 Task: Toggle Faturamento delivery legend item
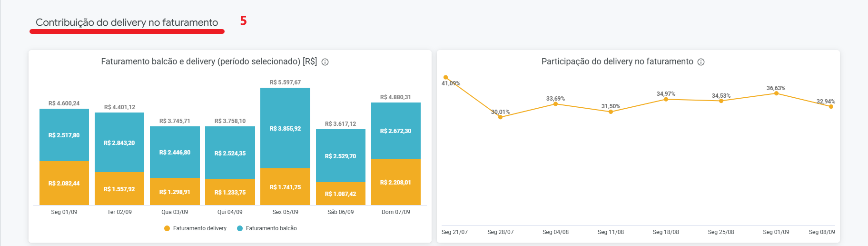pos(199,228)
